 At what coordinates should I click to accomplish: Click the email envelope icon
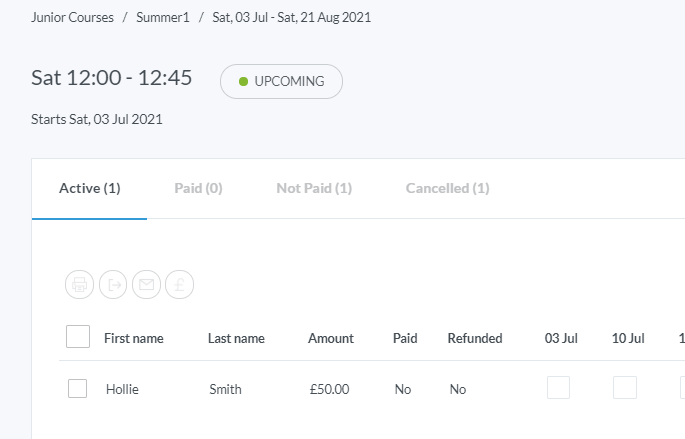point(146,285)
